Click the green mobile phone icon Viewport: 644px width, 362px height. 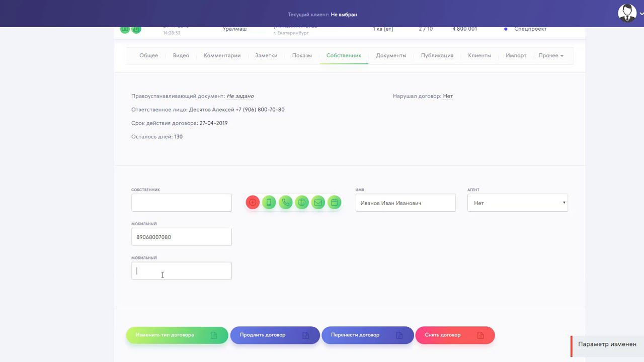coord(269,203)
